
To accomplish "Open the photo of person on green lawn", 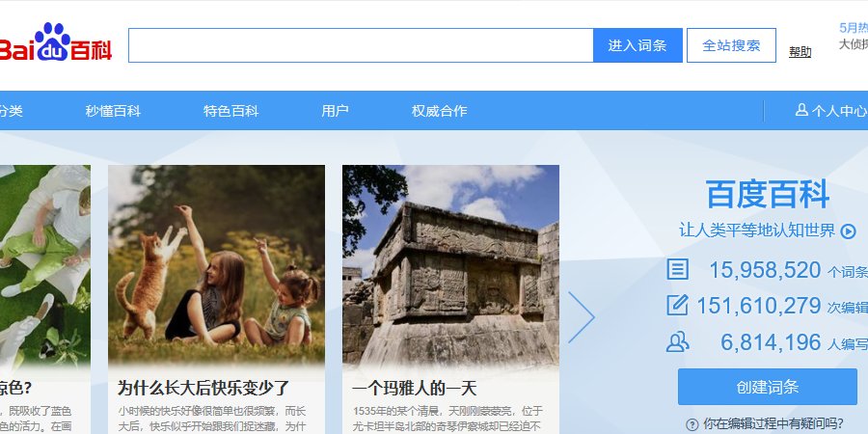I will [x=44, y=264].
